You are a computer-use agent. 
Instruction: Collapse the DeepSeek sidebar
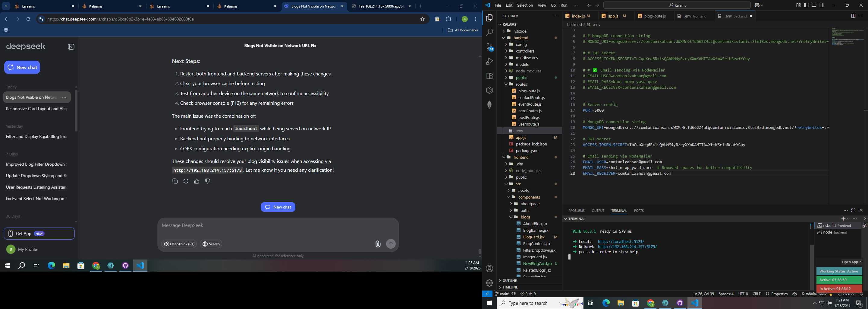click(71, 47)
